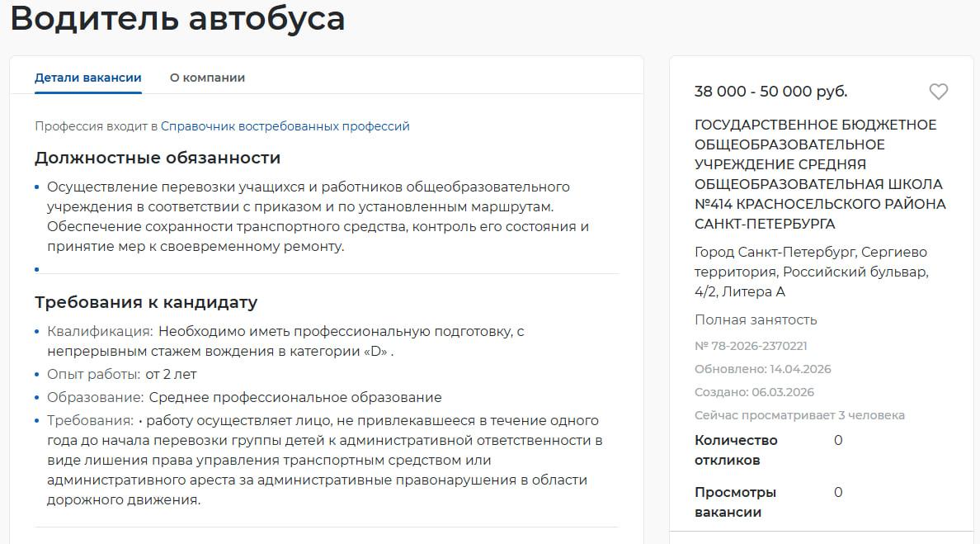980x544 pixels.
Task: Add vacancy to favorites with heart icon
Action: coord(938,92)
